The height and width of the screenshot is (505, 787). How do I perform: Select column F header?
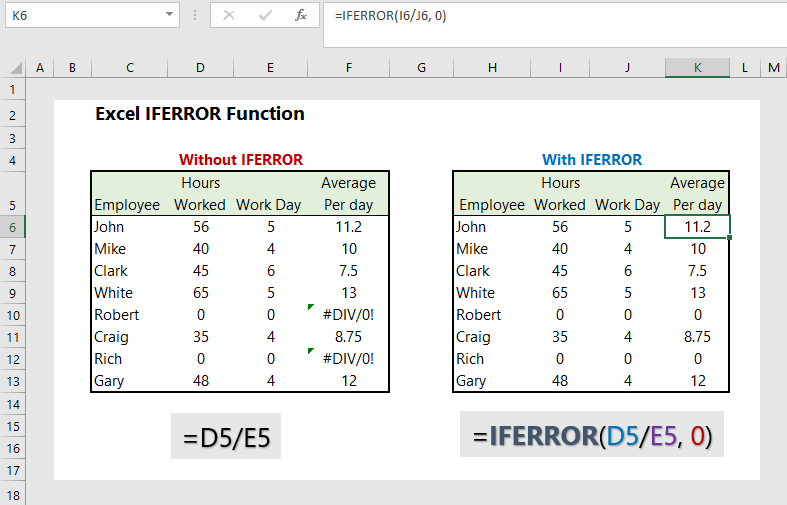click(x=348, y=68)
